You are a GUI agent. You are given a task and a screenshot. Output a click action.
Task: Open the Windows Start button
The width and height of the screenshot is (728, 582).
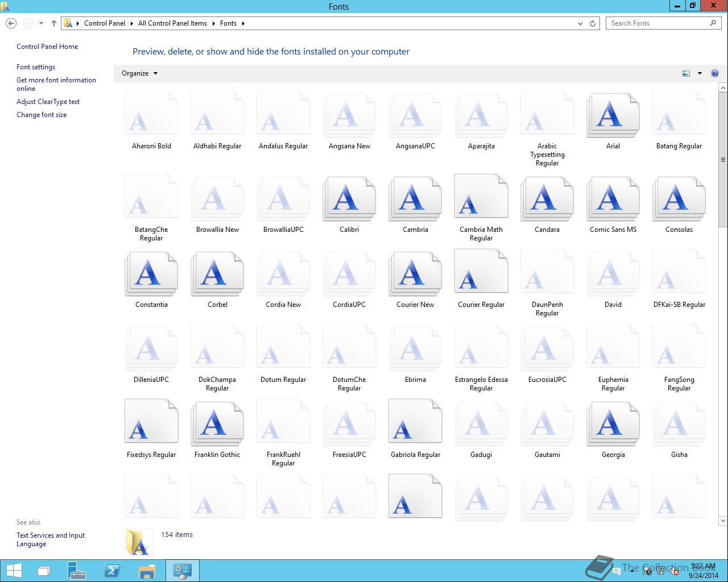tap(14, 571)
